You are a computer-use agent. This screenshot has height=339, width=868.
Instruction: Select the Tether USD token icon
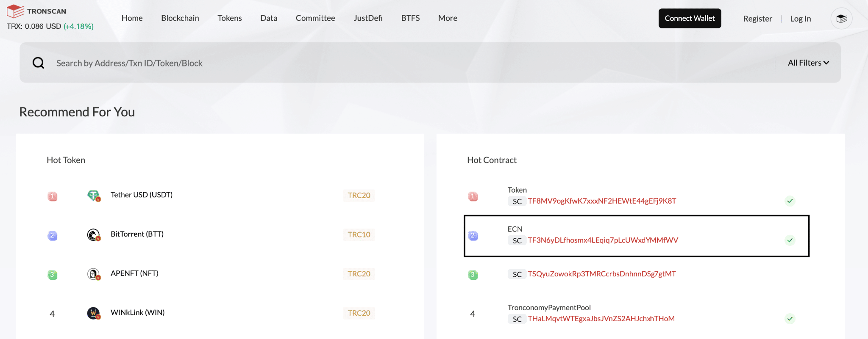[94, 196]
